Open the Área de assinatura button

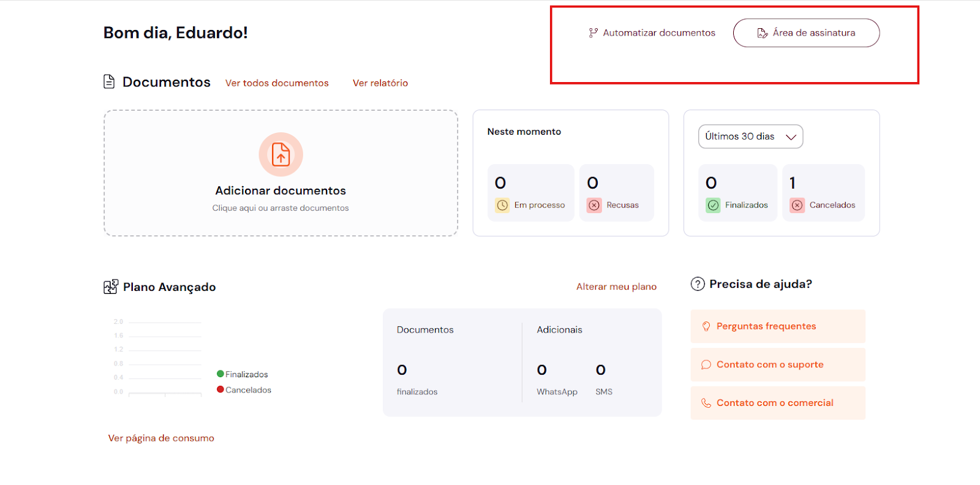806,33
